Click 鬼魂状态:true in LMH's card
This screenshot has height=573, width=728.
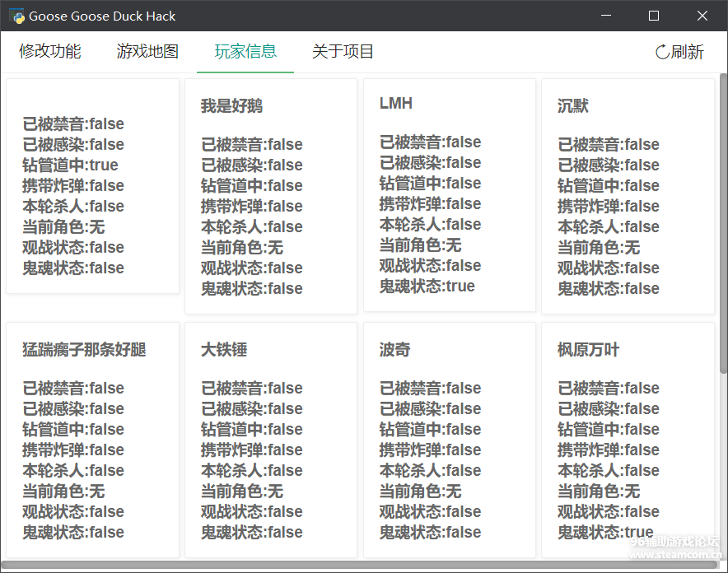[x=427, y=286]
